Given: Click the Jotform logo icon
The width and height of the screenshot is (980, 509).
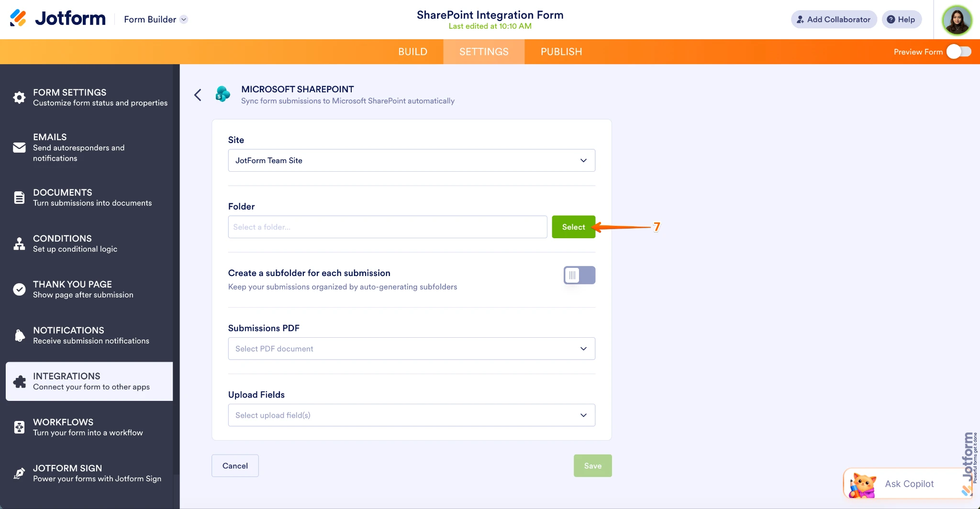Looking at the screenshot, I should [18, 18].
